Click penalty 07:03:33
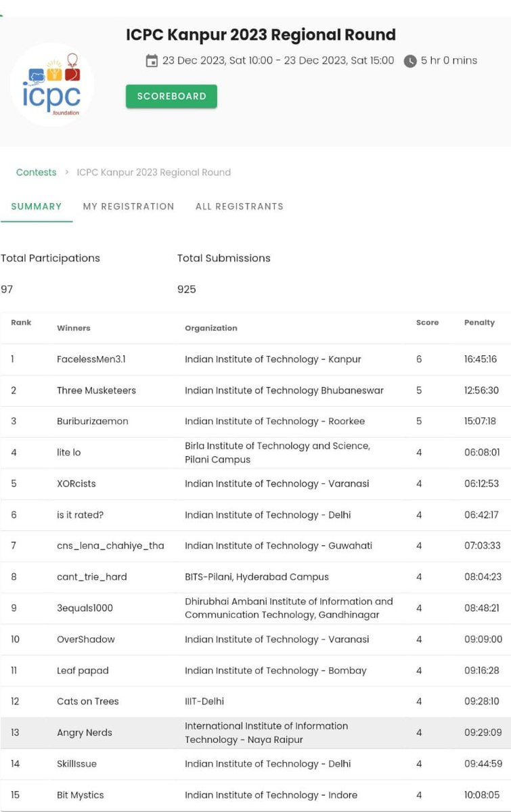The width and height of the screenshot is (511, 812). click(x=482, y=546)
